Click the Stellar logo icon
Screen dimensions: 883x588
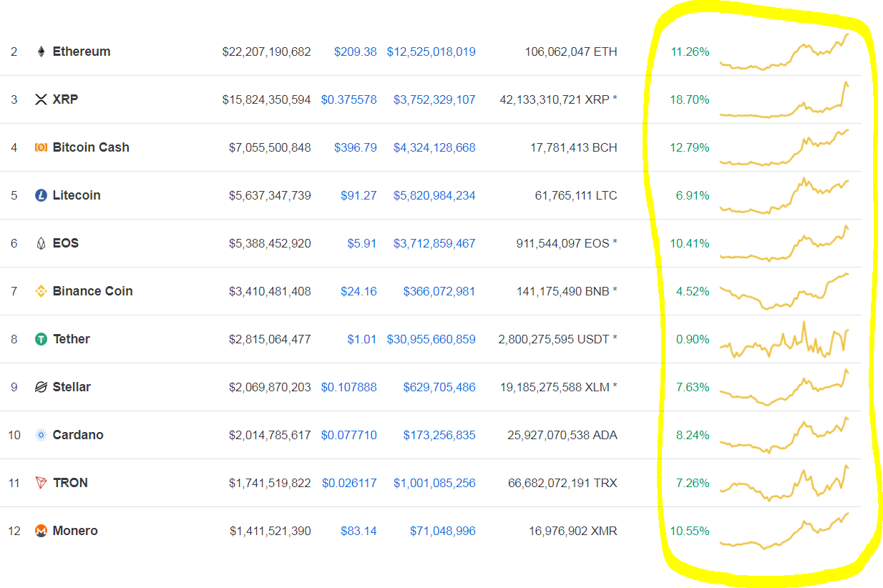point(41,387)
